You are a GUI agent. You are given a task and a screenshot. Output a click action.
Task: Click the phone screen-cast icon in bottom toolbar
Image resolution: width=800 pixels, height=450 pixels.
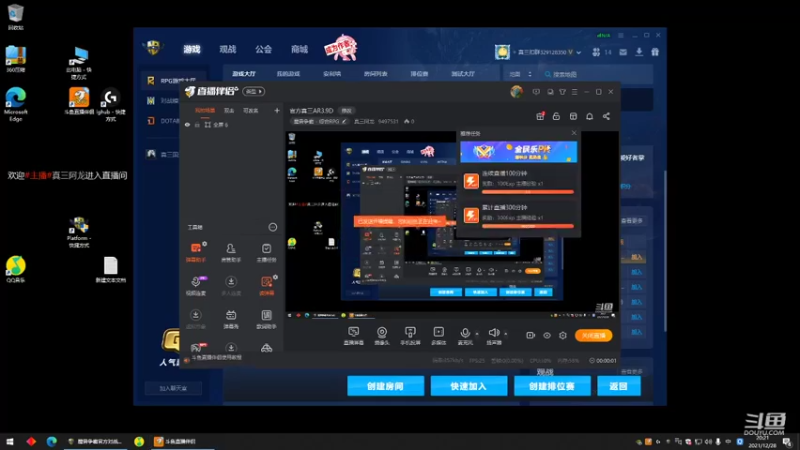pyautogui.click(x=410, y=336)
